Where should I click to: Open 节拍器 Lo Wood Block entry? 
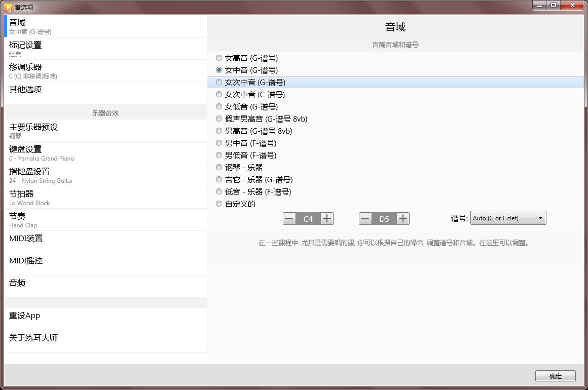[106, 198]
